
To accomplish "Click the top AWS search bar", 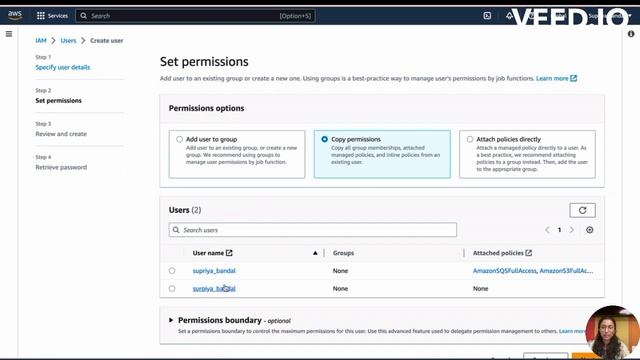I will pyautogui.click(x=195, y=16).
